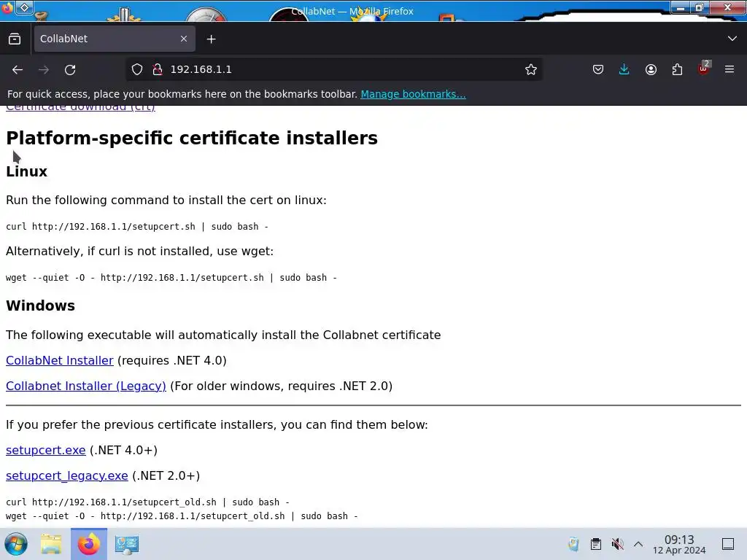Open the window menu icon in title bar
This screenshot has height=560, width=747.
[7, 8]
